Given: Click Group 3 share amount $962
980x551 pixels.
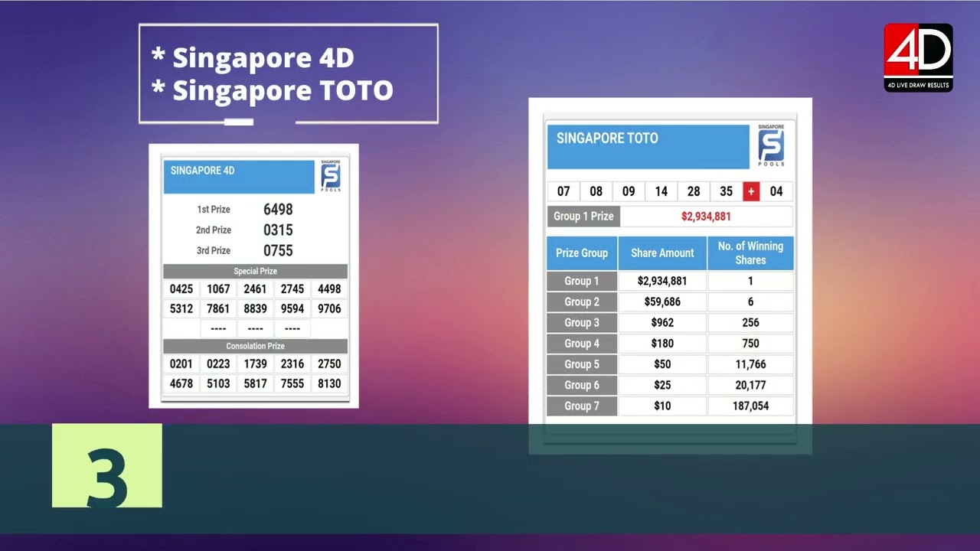Looking at the screenshot, I should [662, 322].
